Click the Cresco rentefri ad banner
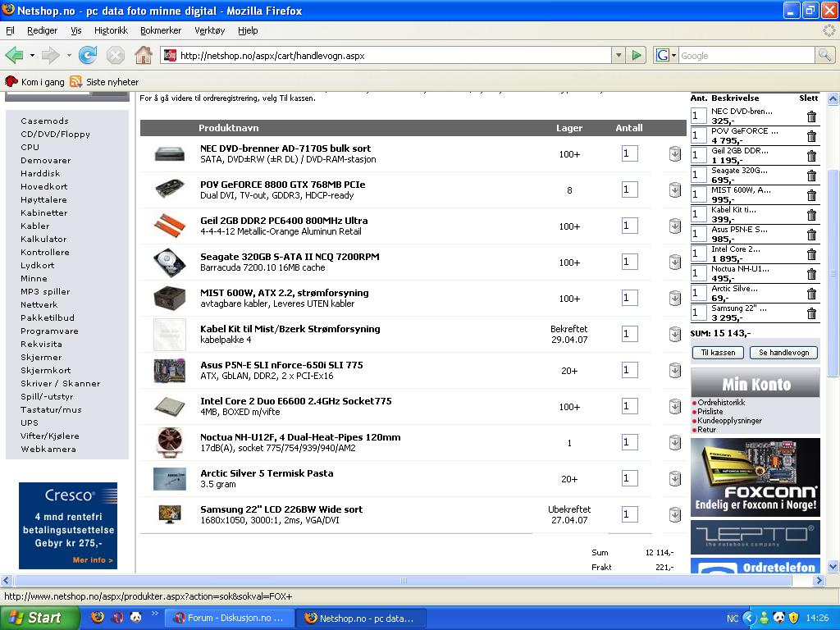840x630 pixels. [68, 526]
